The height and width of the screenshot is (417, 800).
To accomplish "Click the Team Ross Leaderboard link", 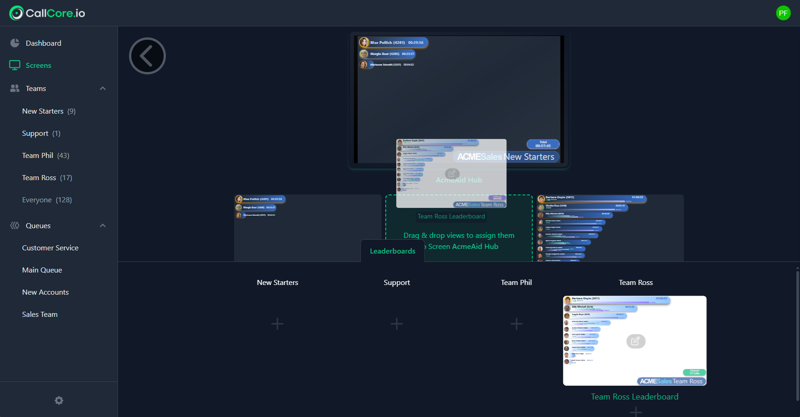I will pyautogui.click(x=634, y=397).
